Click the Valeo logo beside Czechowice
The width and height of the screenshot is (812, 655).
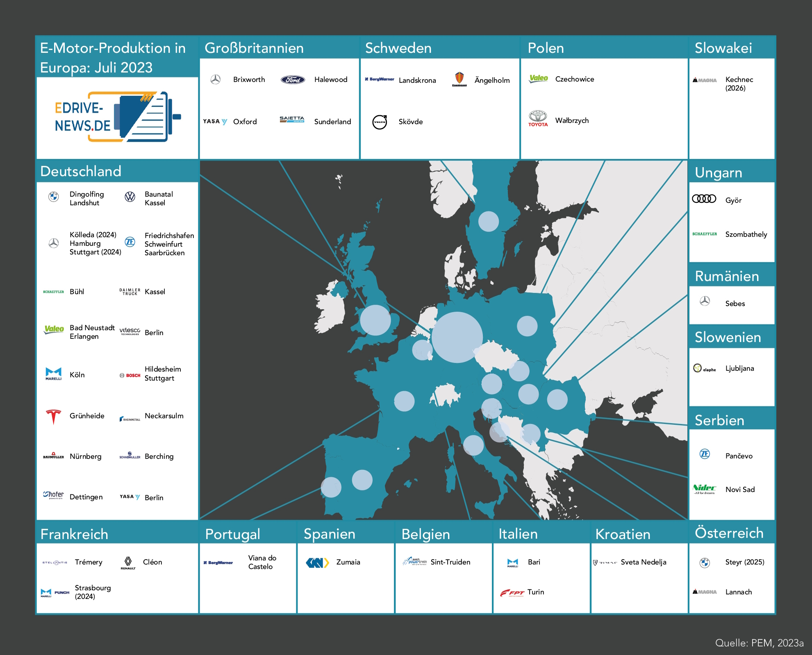coord(538,79)
